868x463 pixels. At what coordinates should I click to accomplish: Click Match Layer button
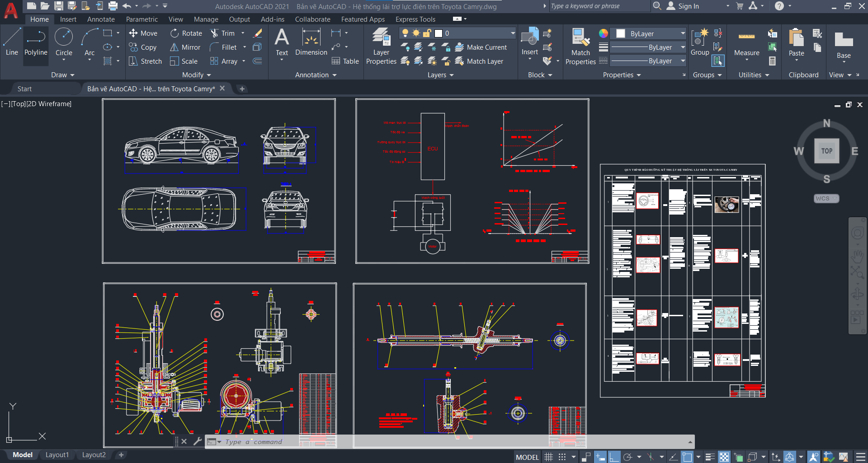pos(480,61)
